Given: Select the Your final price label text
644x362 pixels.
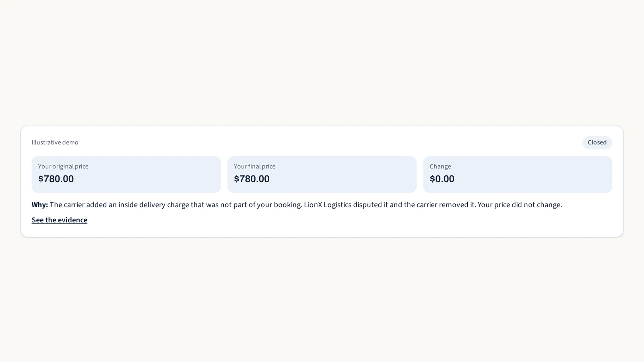Looking at the screenshot, I should coord(254,167).
